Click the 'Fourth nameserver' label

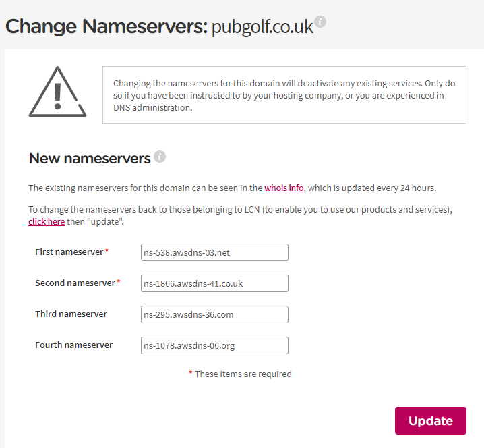click(x=73, y=345)
